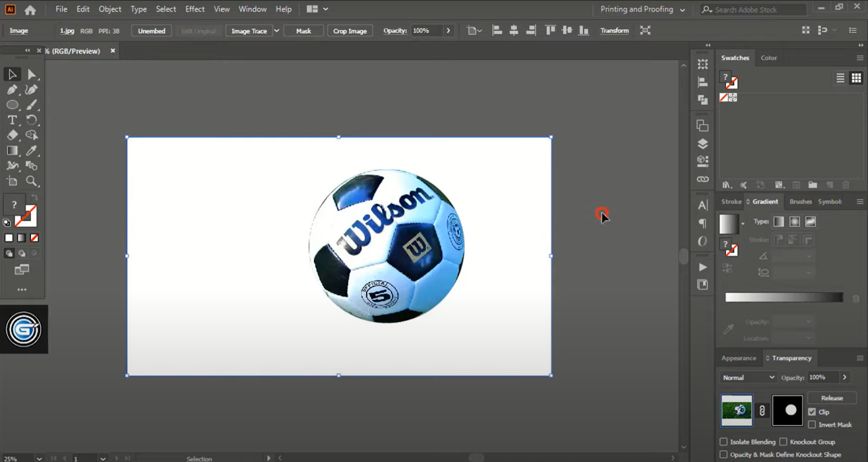This screenshot has height=462, width=868.
Task: Switch to the Stroke tab
Action: [731, 202]
